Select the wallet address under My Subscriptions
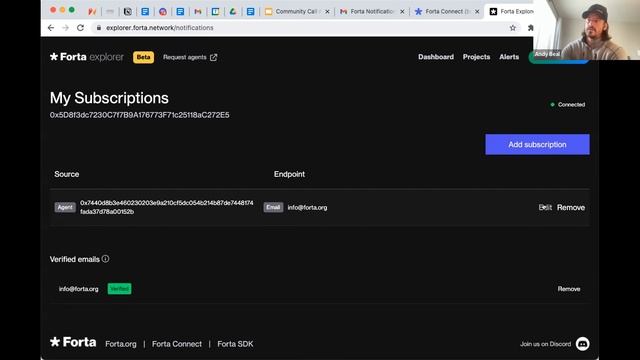Image resolution: width=640 pixels, height=360 pixels. pos(140,115)
